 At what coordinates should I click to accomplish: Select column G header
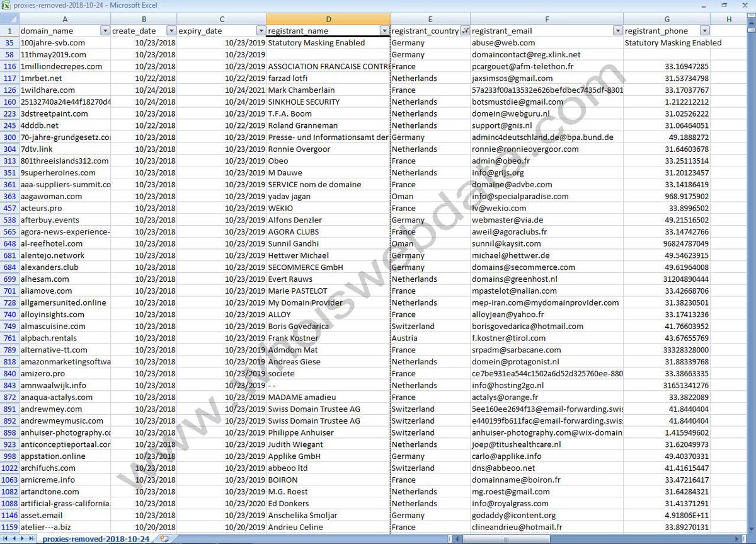667,20
